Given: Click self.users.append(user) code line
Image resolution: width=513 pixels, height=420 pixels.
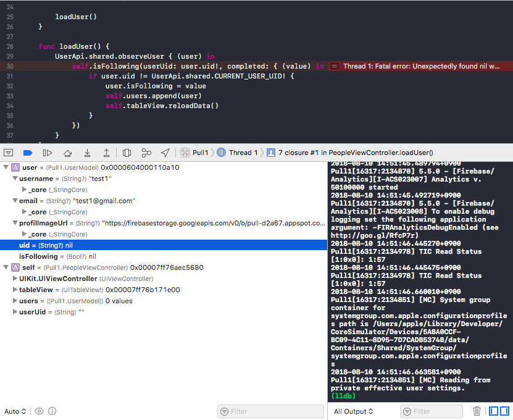Looking at the screenshot, I should point(154,96).
